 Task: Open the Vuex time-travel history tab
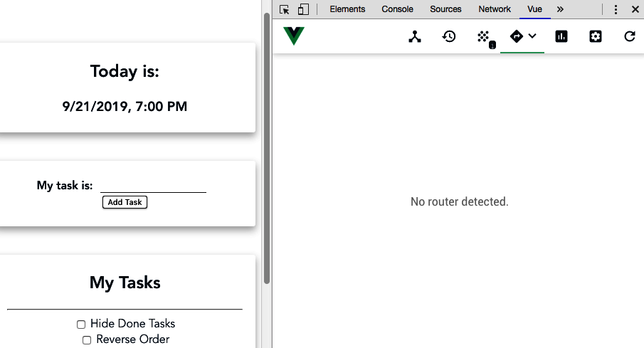point(449,36)
